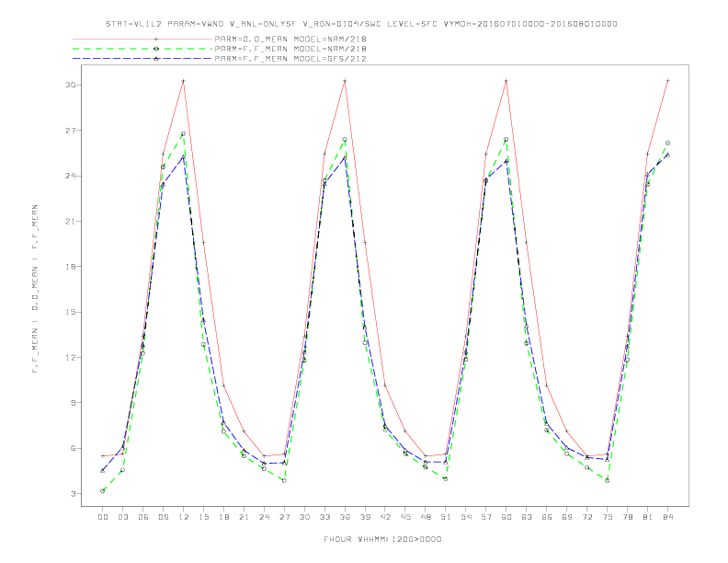Click x-axis tick label 57
Image resolution: width=728 pixels, height=563 pixels.
pyautogui.click(x=486, y=517)
